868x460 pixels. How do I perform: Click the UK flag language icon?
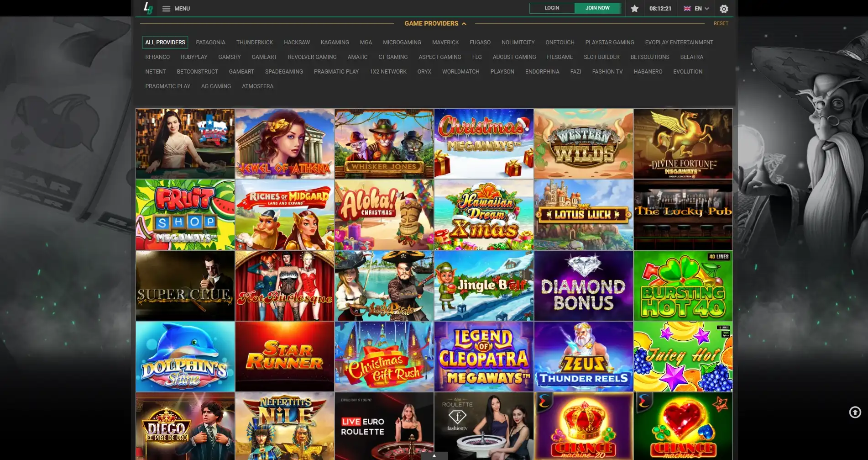687,9
